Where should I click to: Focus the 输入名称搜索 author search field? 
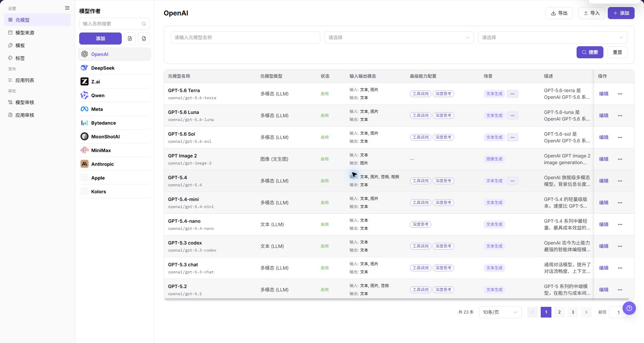click(114, 24)
